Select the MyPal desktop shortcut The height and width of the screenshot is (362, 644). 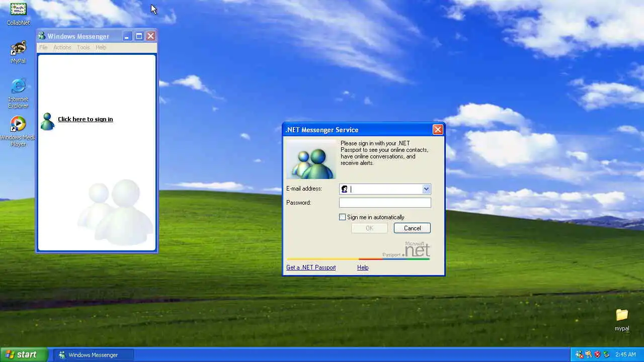[18, 52]
